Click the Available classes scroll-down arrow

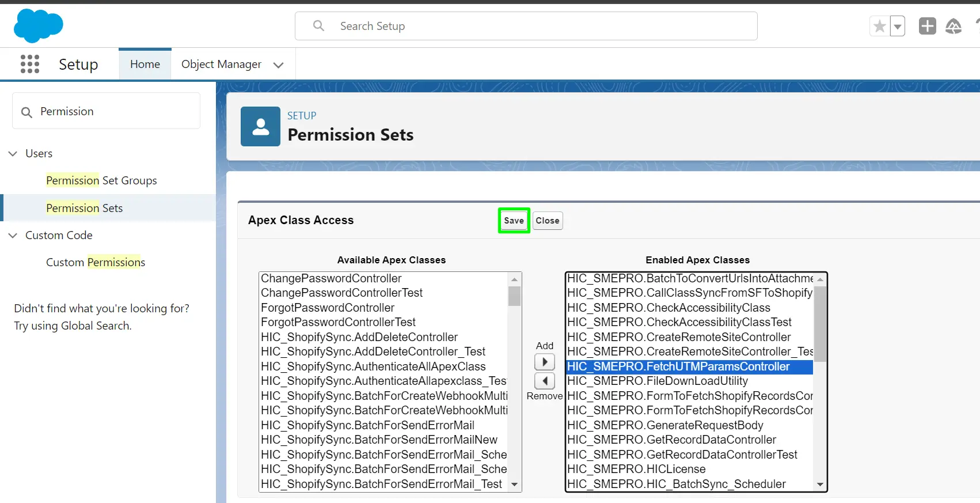[514, 485]
